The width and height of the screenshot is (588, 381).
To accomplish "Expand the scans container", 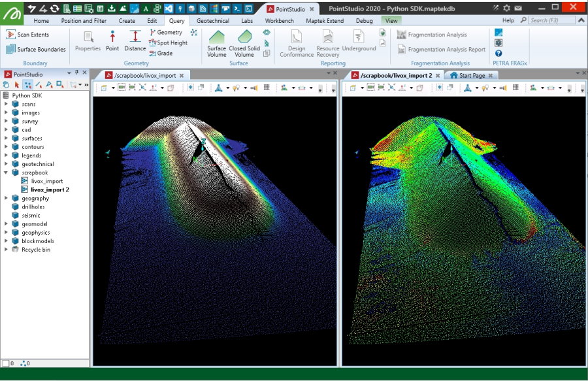I will [6, 104].
